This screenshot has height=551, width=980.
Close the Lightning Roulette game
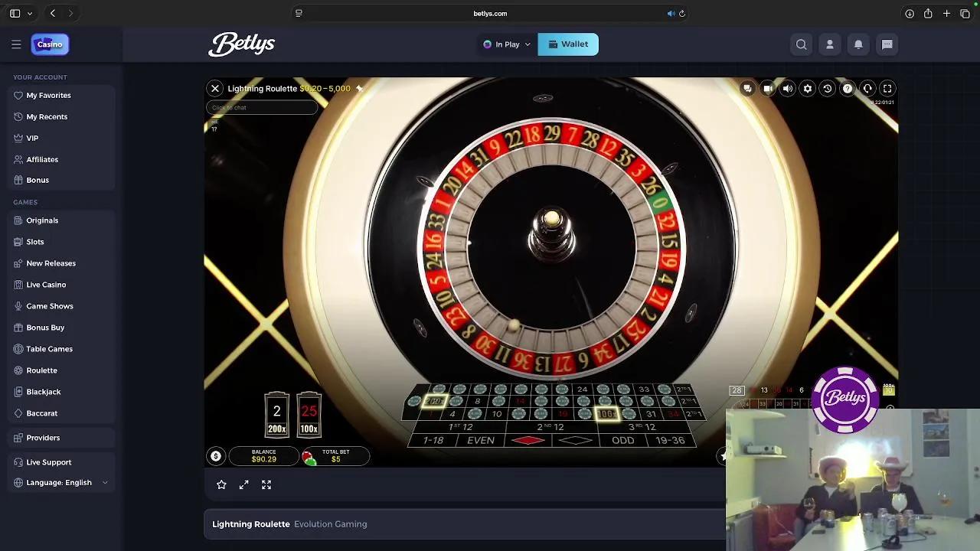(x=215, y=89)
